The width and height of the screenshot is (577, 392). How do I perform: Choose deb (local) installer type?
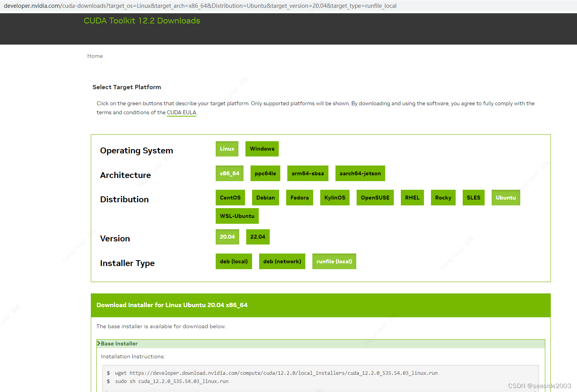point(234,261)
